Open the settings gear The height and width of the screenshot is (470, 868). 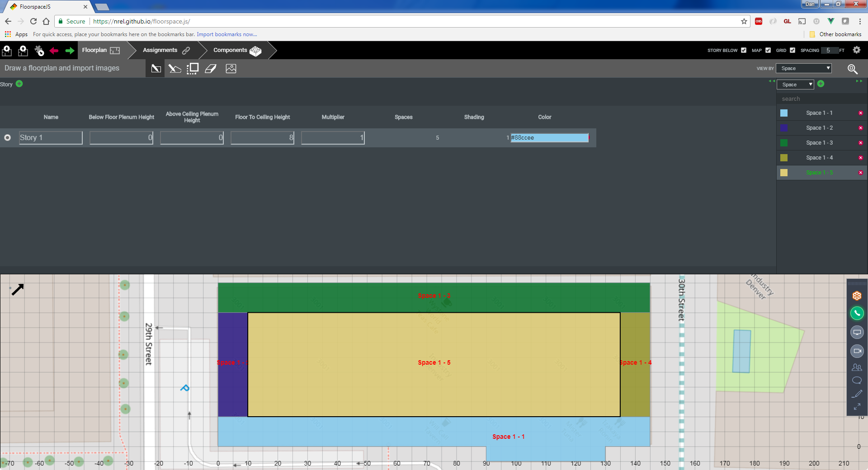[x=857, y=50]
